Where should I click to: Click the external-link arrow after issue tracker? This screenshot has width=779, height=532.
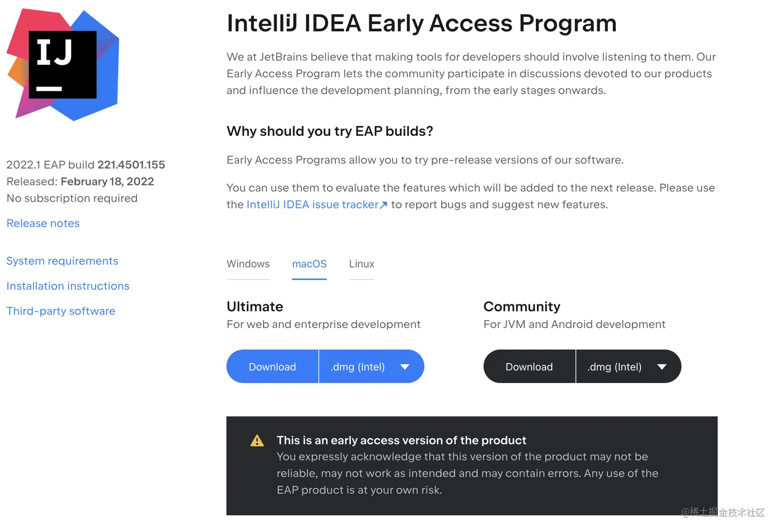383,205
